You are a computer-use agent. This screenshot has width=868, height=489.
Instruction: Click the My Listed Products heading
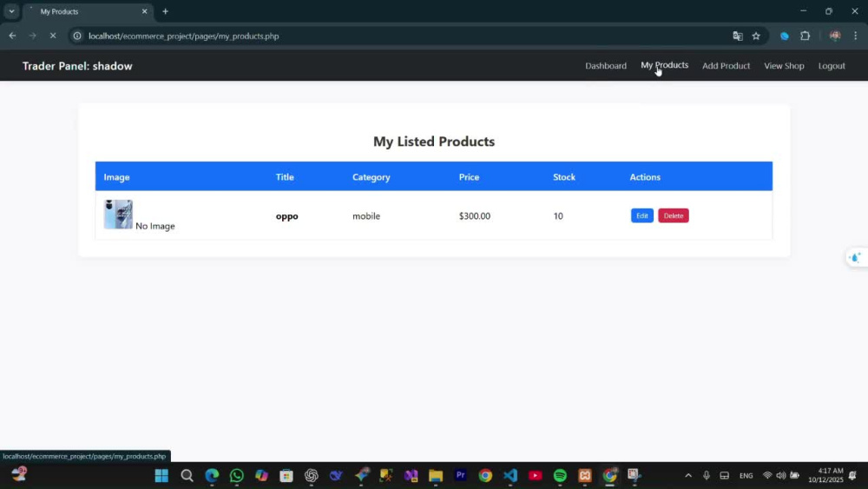[x=434, y=142]
